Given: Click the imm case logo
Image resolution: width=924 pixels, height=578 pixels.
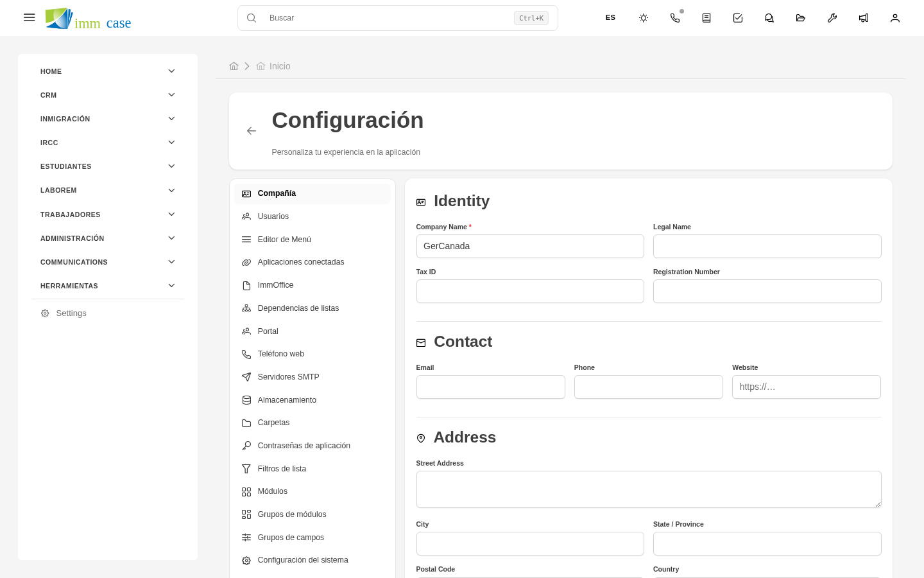Looking at the screenshot, I should 88,19.
